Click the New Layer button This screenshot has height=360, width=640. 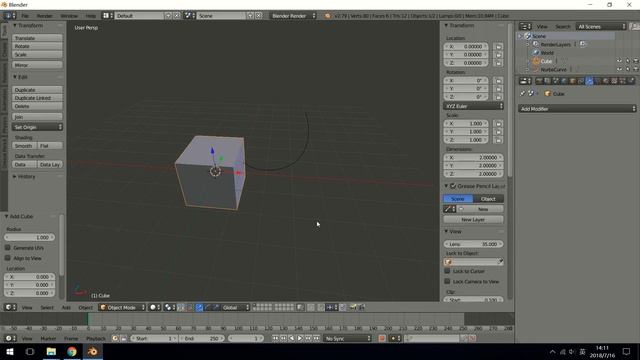[x=473, y=219]
